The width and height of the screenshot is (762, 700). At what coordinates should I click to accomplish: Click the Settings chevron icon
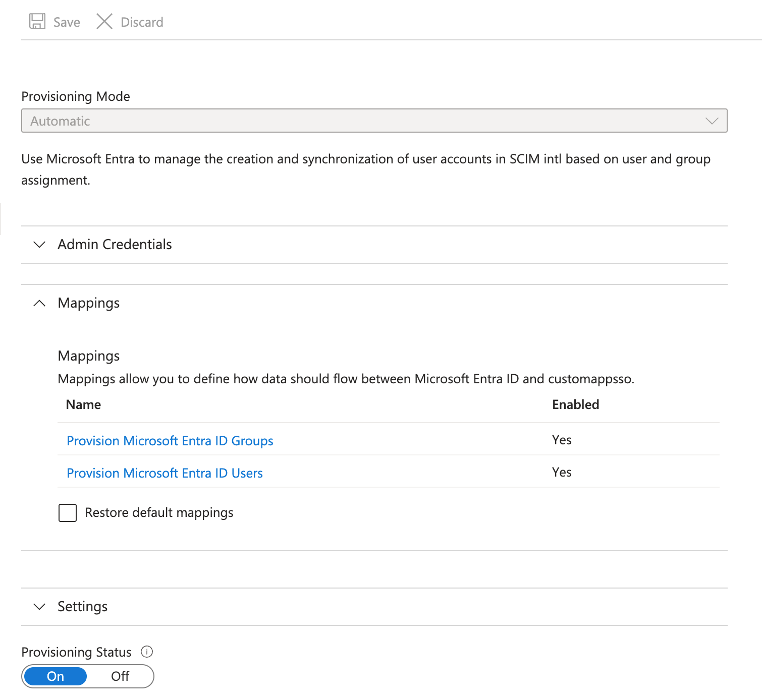point(39,606)
